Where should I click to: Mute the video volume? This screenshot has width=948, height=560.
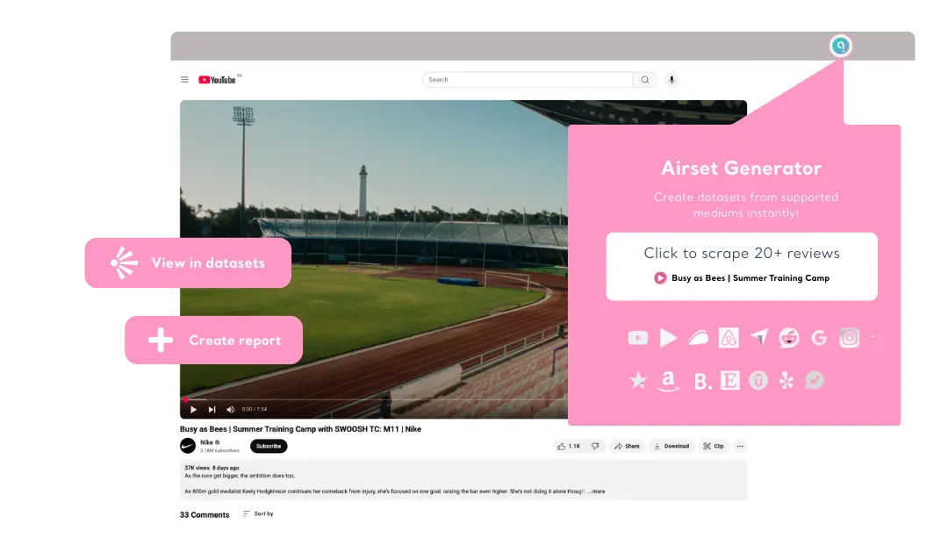230,409
